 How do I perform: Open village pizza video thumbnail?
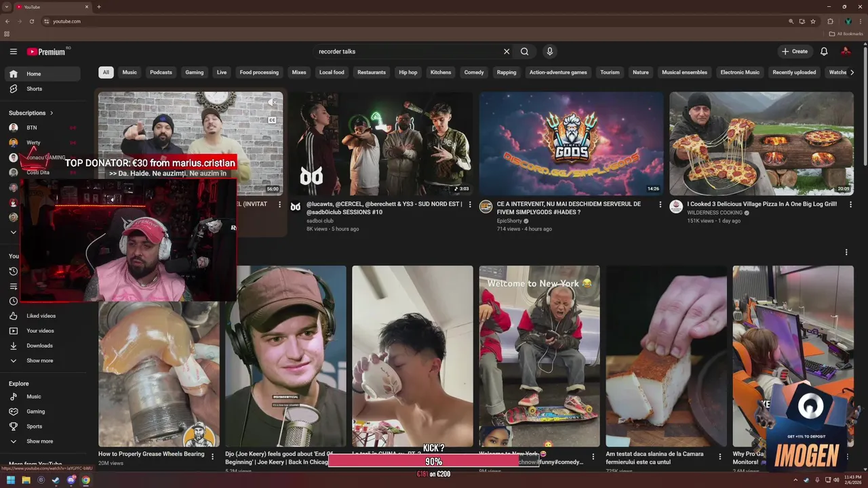click(762, 144)
